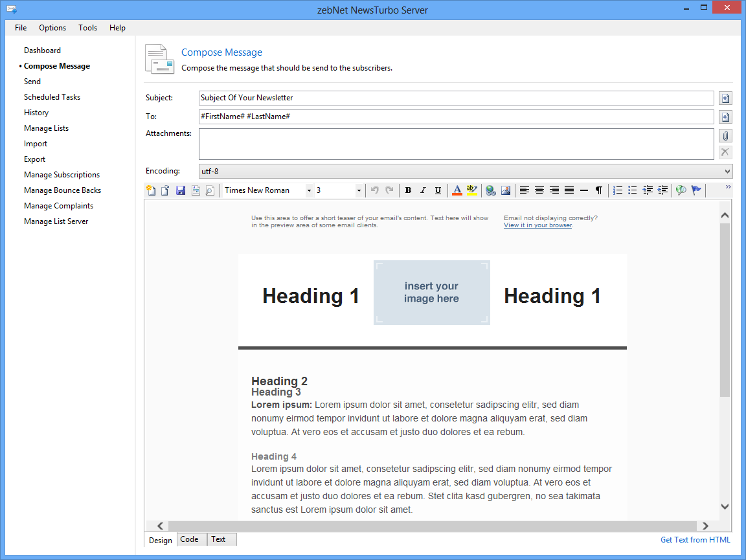Open the Tools menu
Image resolution: width=746 pixels, height=560 pixels.
[x=87, y=28]
